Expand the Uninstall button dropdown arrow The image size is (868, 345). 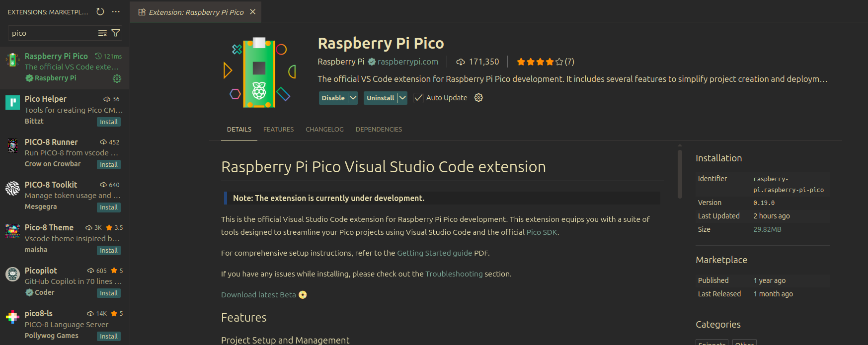(x=402, y=98)
